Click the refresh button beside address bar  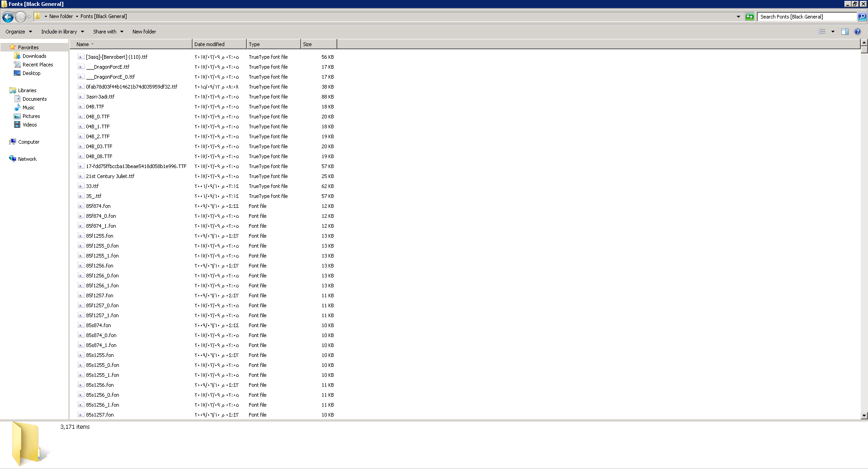750,17
